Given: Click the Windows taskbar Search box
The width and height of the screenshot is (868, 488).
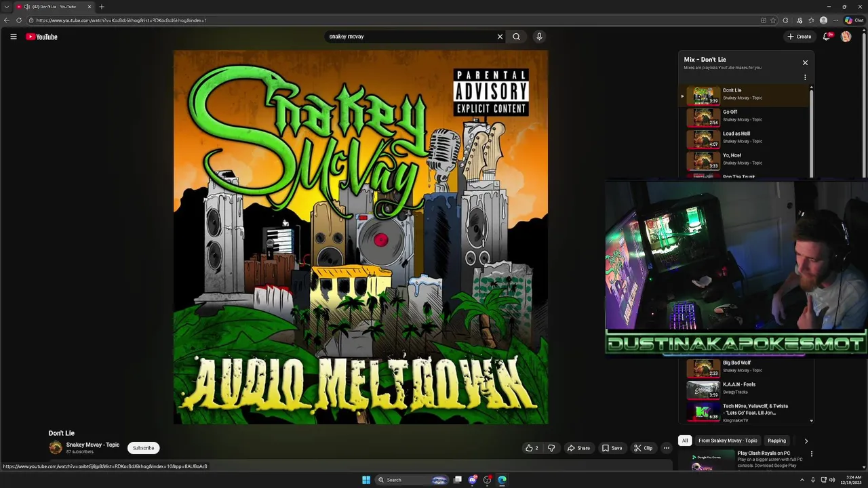Looking at the screenshot, I should click(413, 480).
